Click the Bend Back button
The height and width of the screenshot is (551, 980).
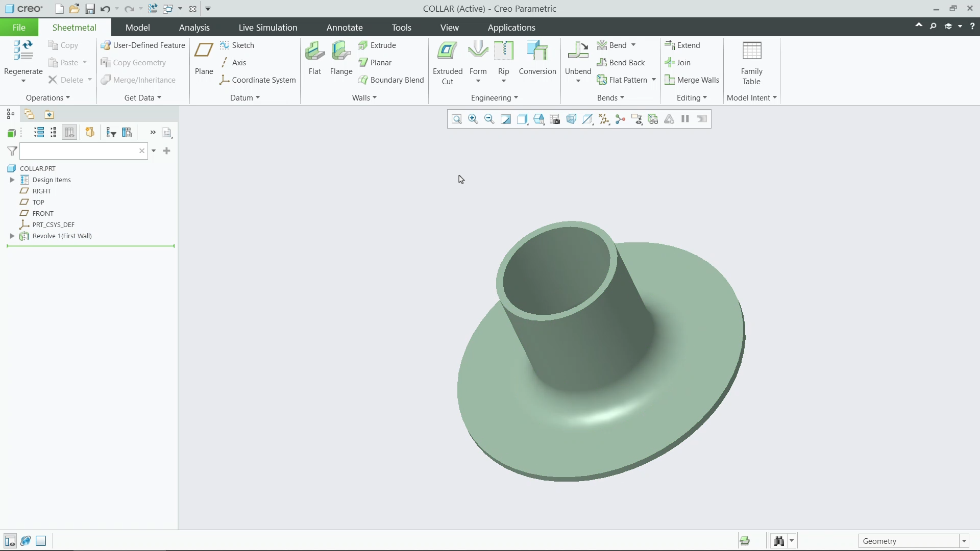pyautogui.click(x=621, y=62)
